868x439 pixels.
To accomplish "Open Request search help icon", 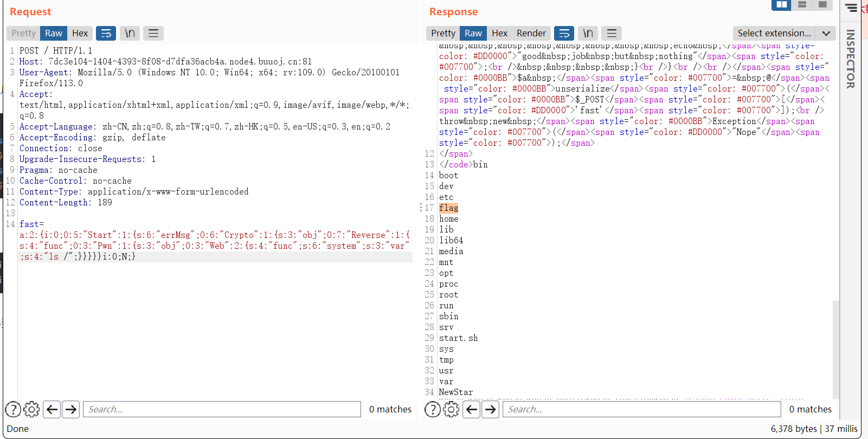I will coord(13,409).
